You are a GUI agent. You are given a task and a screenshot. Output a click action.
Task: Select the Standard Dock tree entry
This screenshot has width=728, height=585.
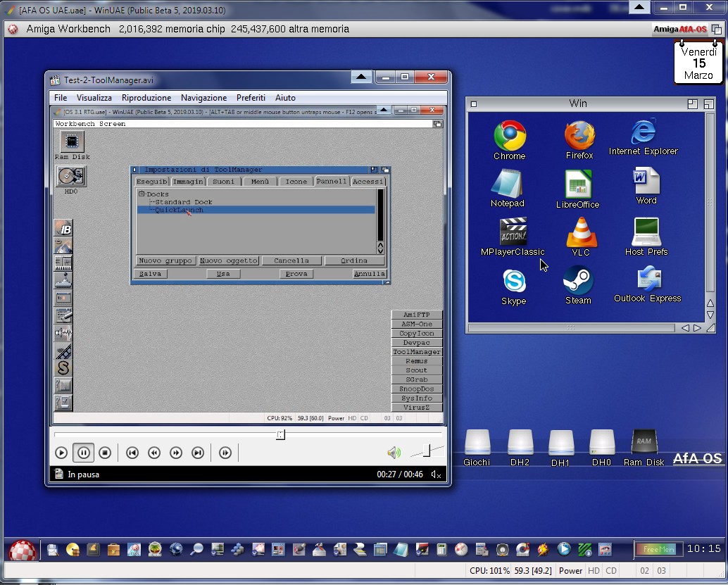(183, 202)
